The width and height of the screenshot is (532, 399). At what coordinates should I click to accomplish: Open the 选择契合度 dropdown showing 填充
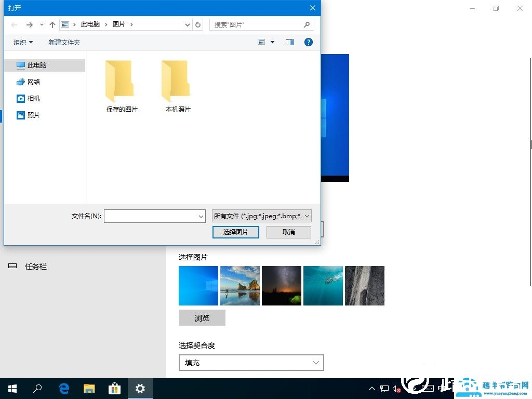251,363
